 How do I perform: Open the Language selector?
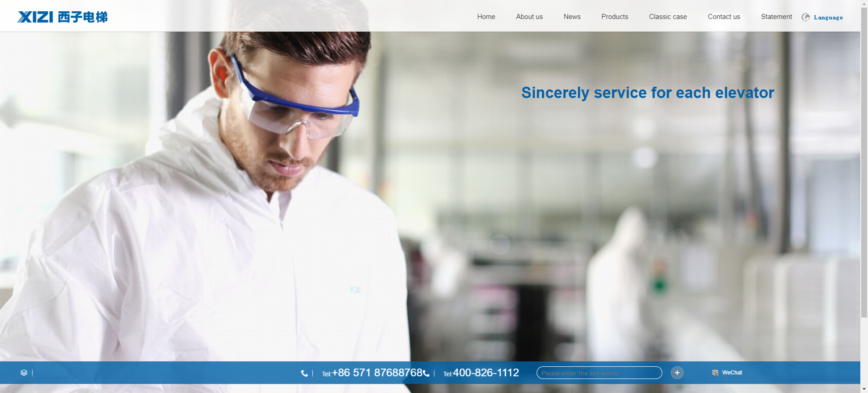(828, 17)
